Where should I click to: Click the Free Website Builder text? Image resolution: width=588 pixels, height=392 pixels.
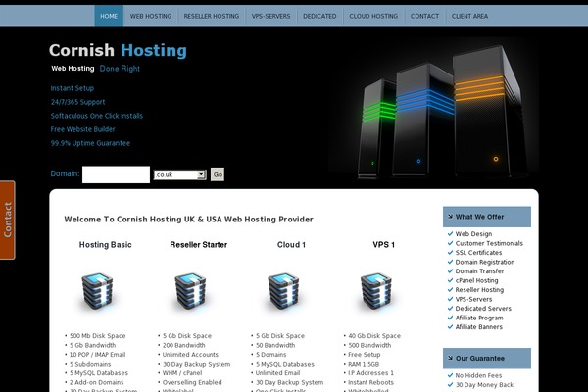(x=82, y=129)
